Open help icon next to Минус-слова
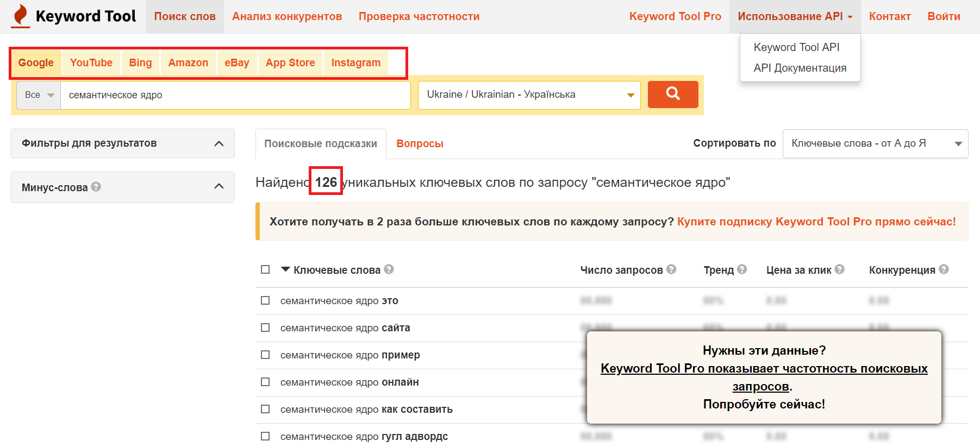980x447 pixels. [x=96, y=187]
